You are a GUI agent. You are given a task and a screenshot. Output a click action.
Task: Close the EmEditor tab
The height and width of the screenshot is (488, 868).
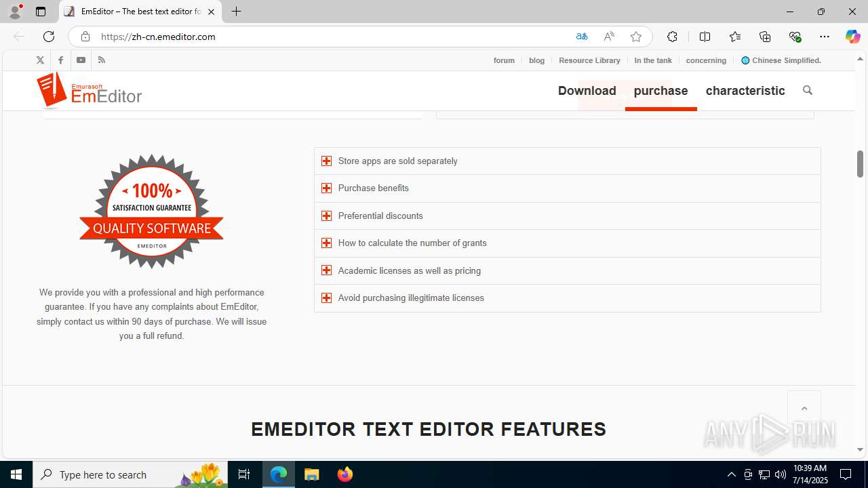(211, 12)
